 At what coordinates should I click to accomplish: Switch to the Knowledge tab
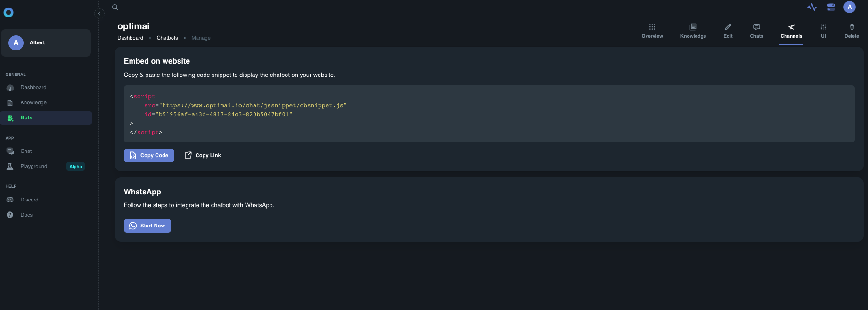[x=693, y=31]
